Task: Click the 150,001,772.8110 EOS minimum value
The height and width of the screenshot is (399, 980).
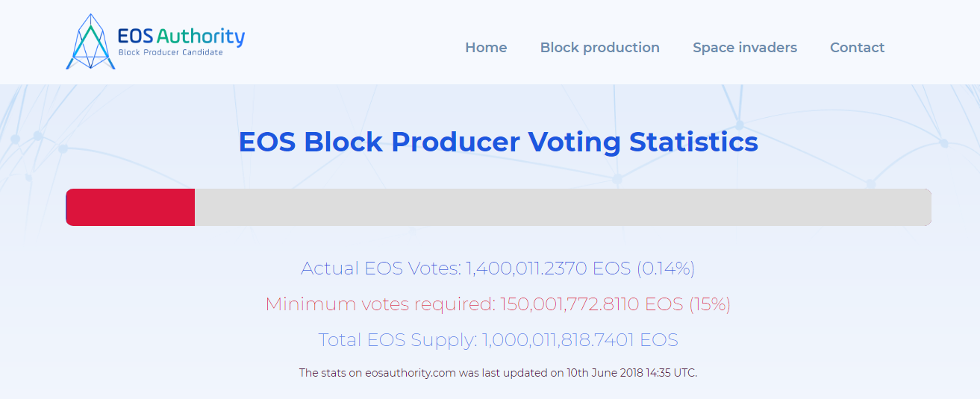Action: (x=592, y=304)
